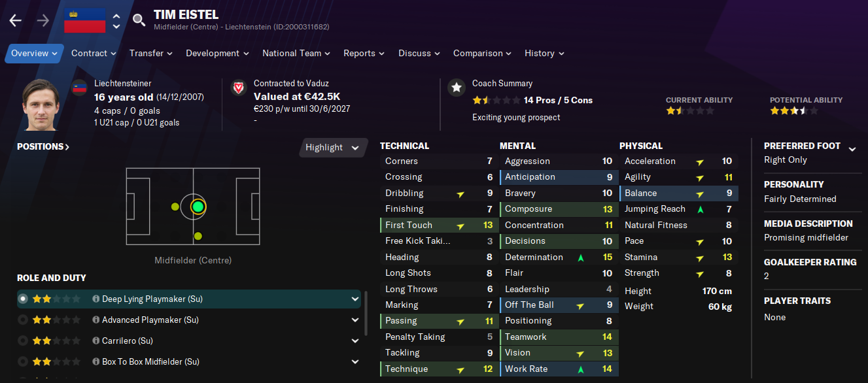The height and width of the screenshot is (383, 868).
Task: Click the Vaduz club badge icon
Action: pyautogui.click(x=239, y=88)
